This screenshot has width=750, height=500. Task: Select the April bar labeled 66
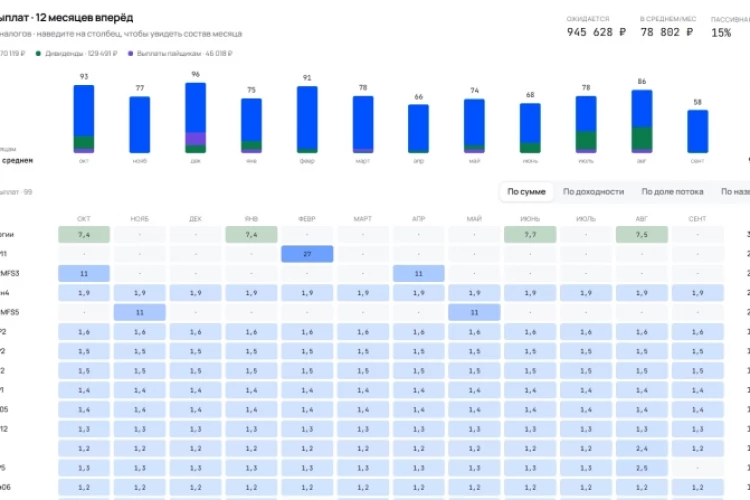tap(419, 129)
